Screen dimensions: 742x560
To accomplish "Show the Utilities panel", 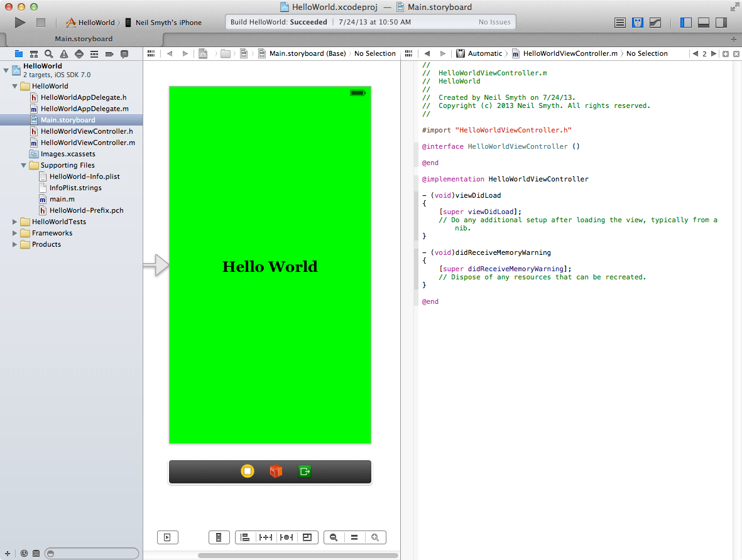I will (x=721, y=22).
